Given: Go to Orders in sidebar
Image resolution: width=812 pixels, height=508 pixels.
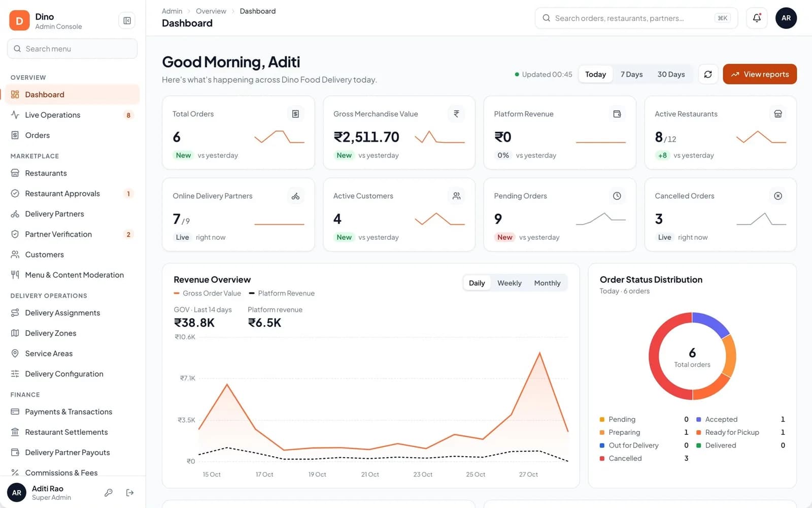Looking at the screenshot, I should click(72, 135).
